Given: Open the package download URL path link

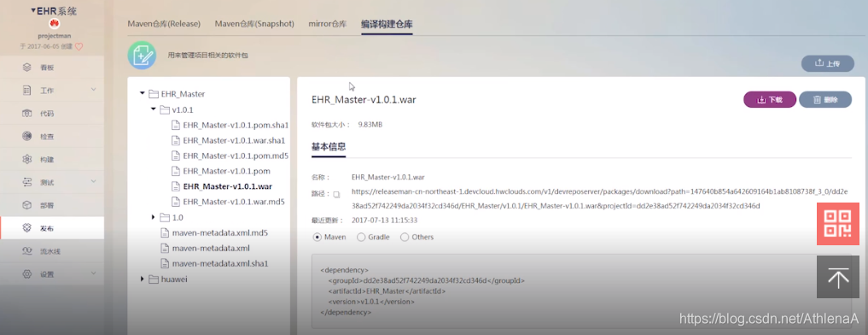Looking at the screenshot, I should (599, 198).
